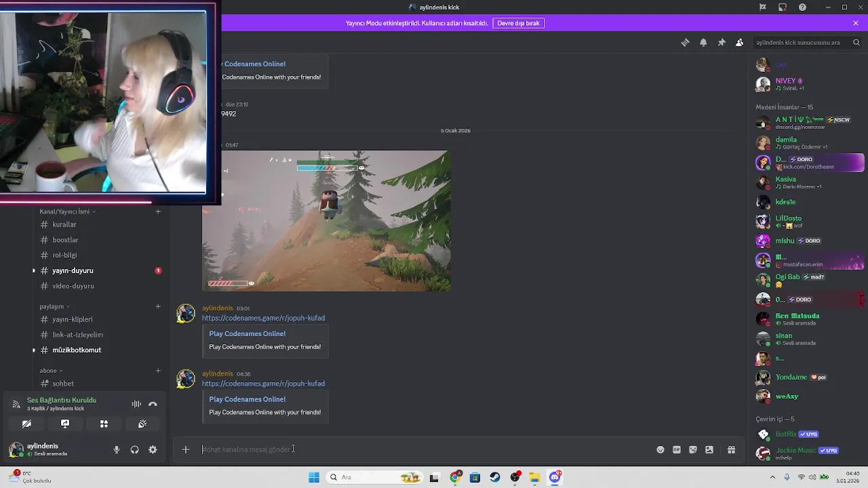Screen dimensions: 868x488
Task: Open the game video thumbnail in chat
Action: (x=326, y=221)
